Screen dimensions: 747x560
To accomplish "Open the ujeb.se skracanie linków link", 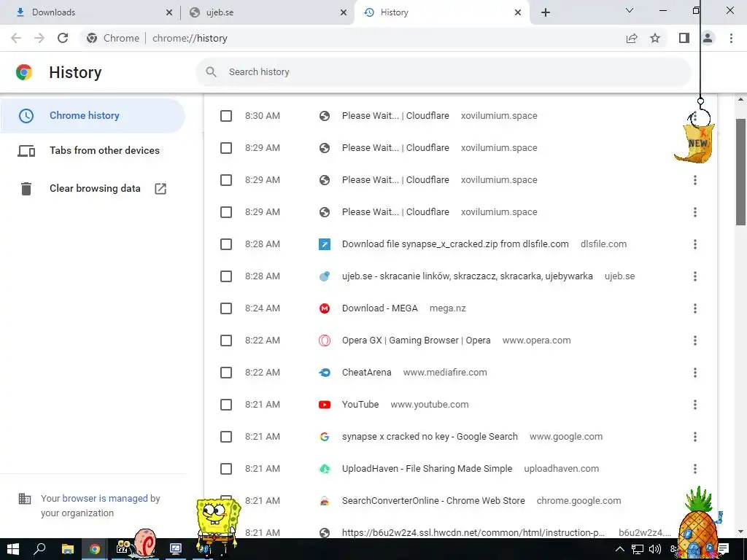I will click(x=468, y=276).
